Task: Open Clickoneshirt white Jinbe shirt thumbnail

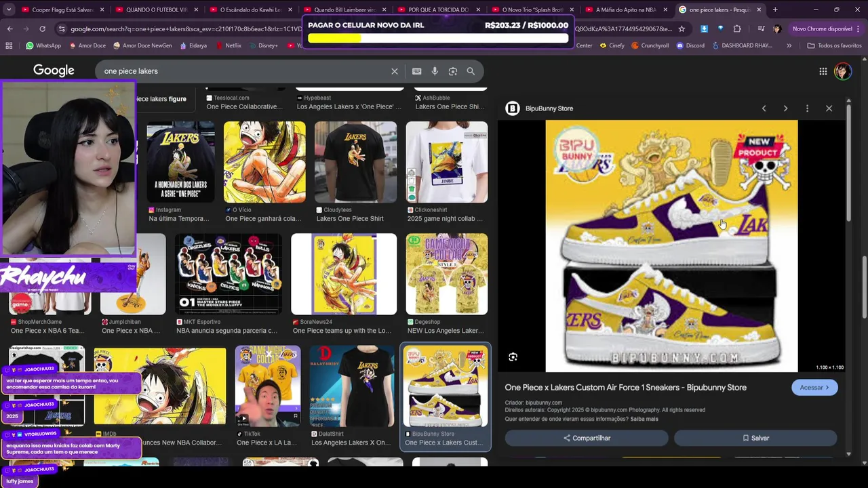Action: click(x=446, y=162)
